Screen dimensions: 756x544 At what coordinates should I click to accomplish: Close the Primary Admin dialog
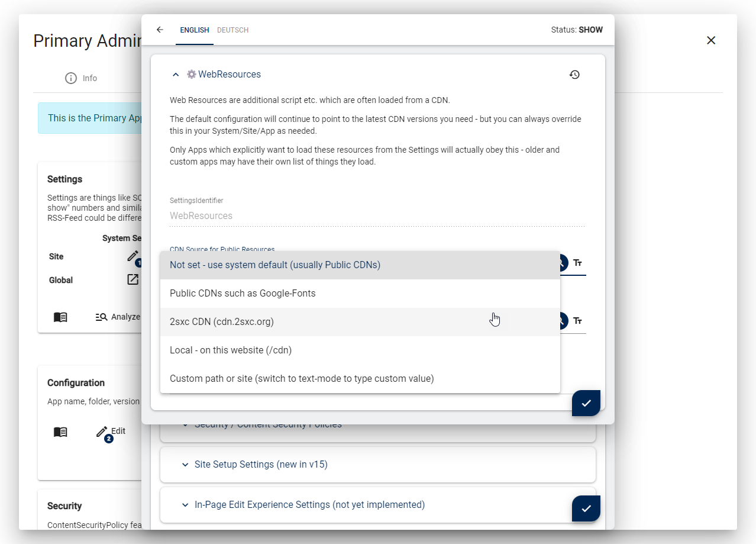point(711,40)
